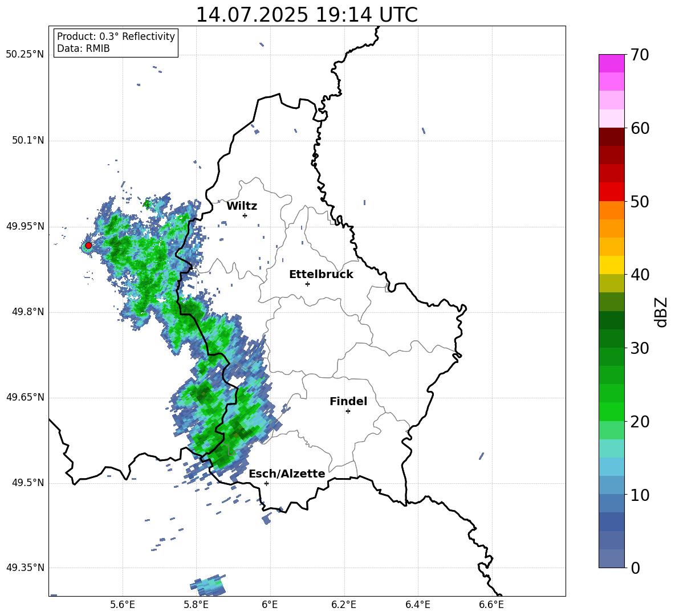675x616 pixels.
Task: Click the light pink colorbar segment above 60
Action: (x=612, y=119)
